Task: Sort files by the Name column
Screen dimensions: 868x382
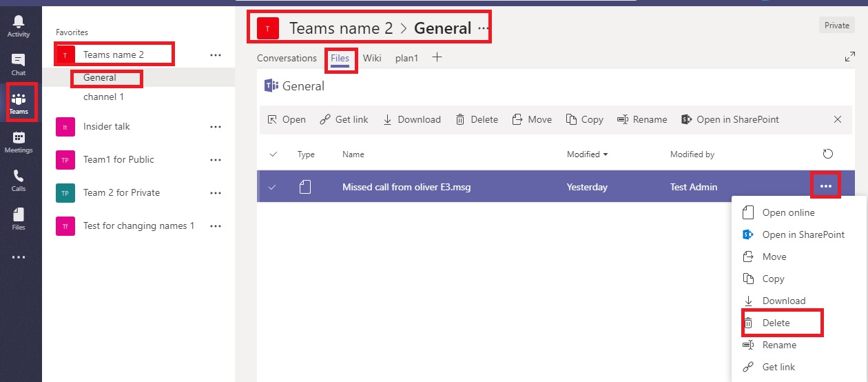Action: 353,154
